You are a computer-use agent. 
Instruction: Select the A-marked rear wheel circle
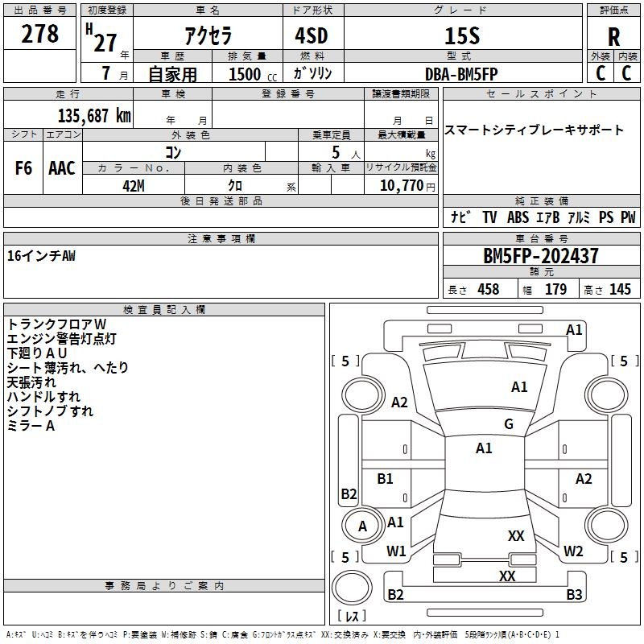click(362, 526)
